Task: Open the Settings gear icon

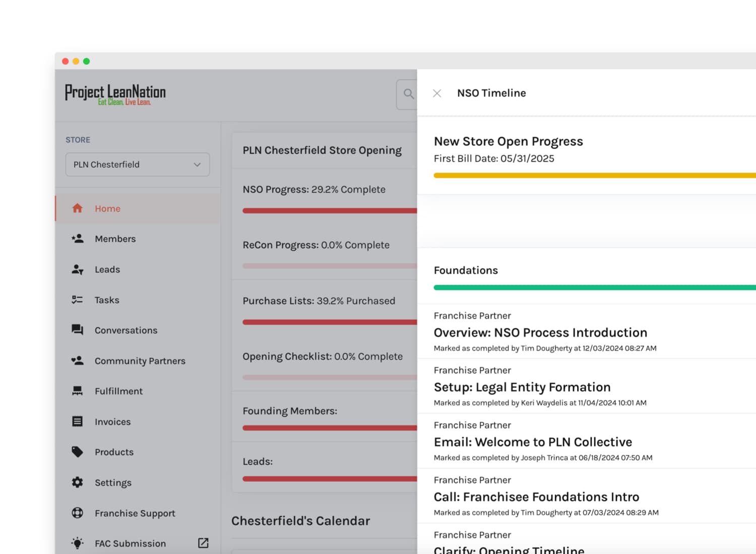Action: 77,482
